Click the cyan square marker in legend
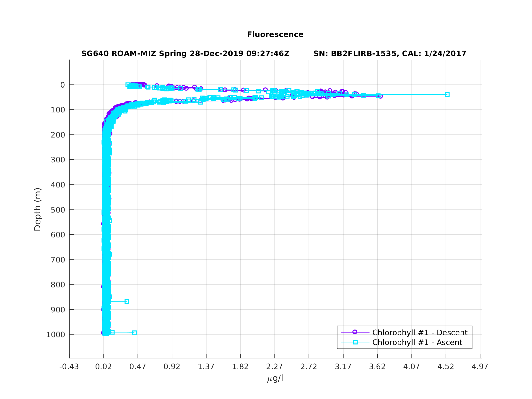The height and width of the screenshot is (399, 532). [x=355, y=342]
